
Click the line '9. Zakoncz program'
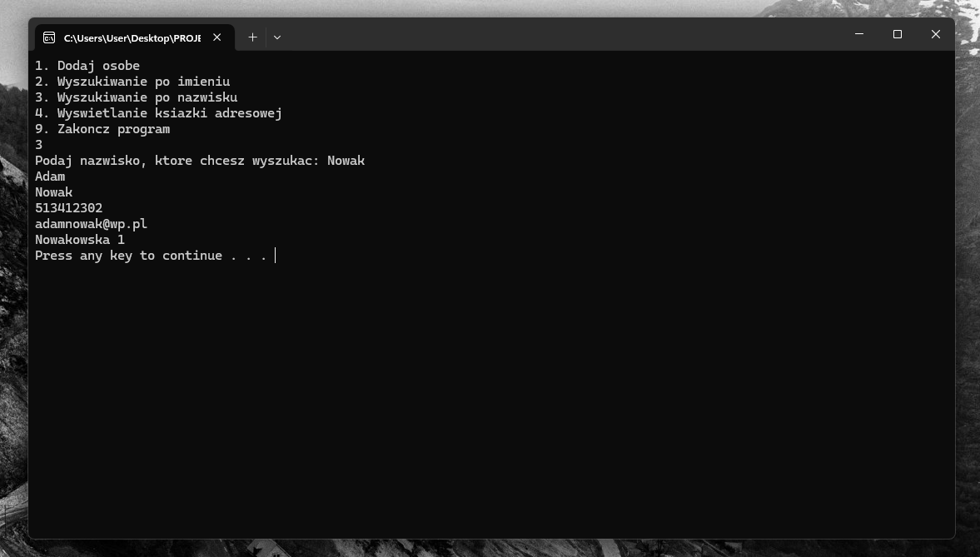click(102, 129)
